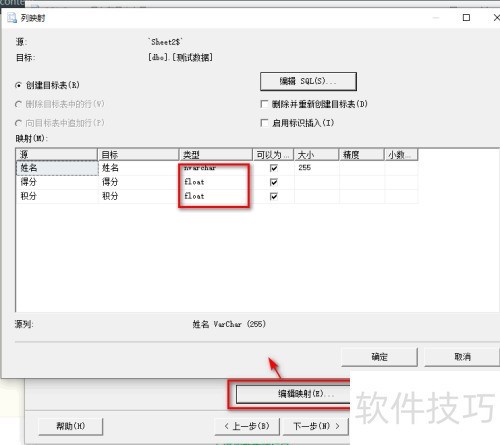500x445 pixels.
Task: Click 帮助(H) button in wizard window
Action: click(71, 426)
